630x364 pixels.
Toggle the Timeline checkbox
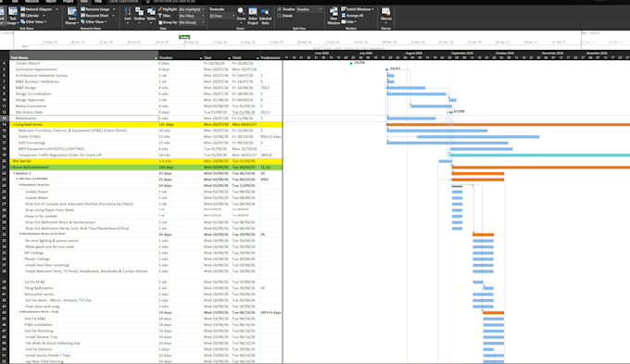pos(280,9)
